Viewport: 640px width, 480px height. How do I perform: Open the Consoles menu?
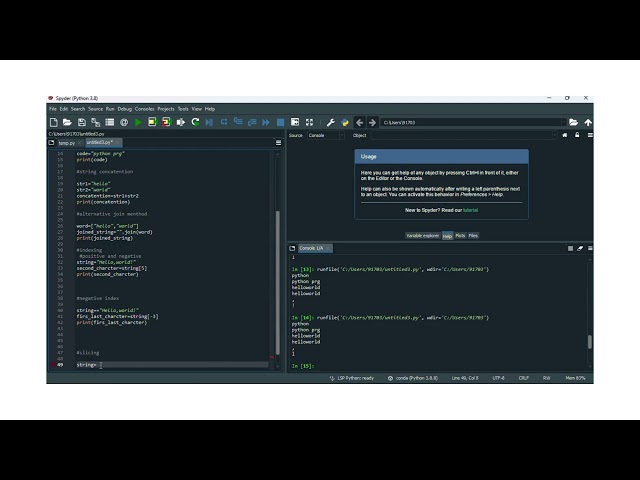point(144,109)
